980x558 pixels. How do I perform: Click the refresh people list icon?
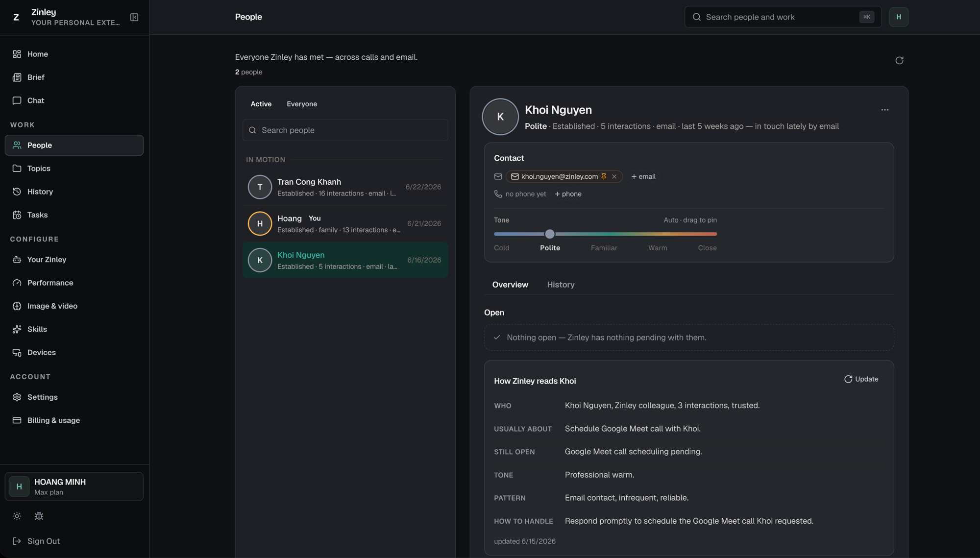(x=899, y=60)
